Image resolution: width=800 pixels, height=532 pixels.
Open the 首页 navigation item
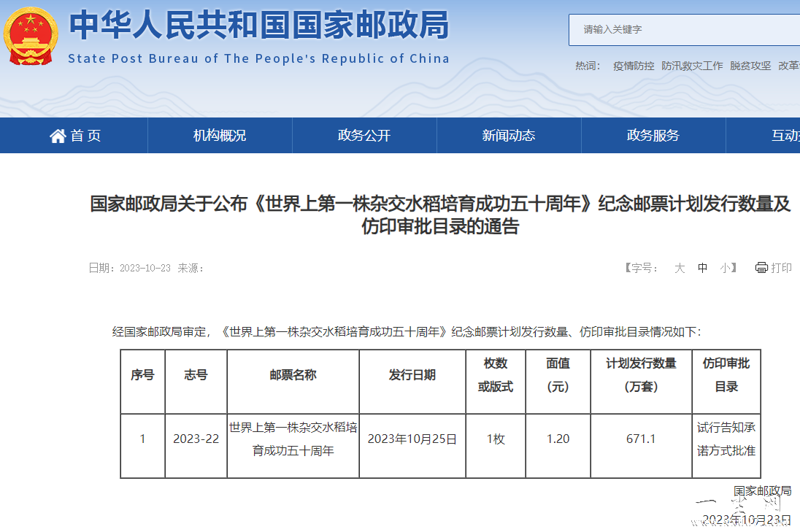coord(75,136)
